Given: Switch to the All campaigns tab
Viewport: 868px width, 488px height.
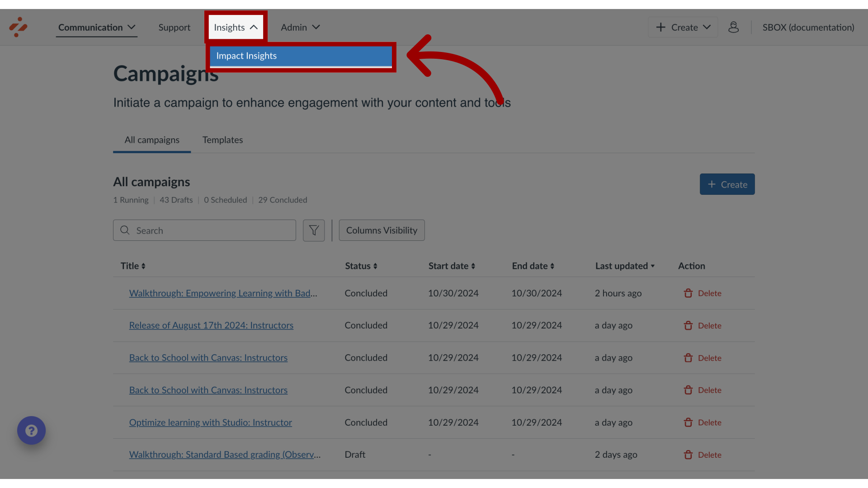Looking at the screenshot, I should tap(152, 140).
